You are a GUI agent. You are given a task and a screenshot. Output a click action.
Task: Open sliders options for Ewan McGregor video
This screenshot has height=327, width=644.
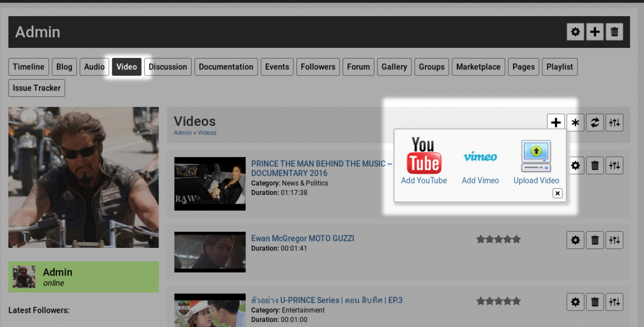(x=614, y=240)
